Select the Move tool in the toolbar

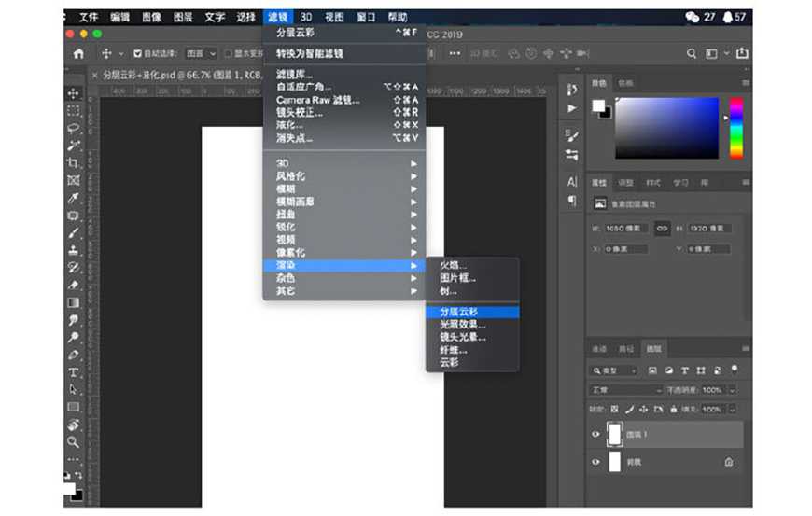(x=73, y=93)
